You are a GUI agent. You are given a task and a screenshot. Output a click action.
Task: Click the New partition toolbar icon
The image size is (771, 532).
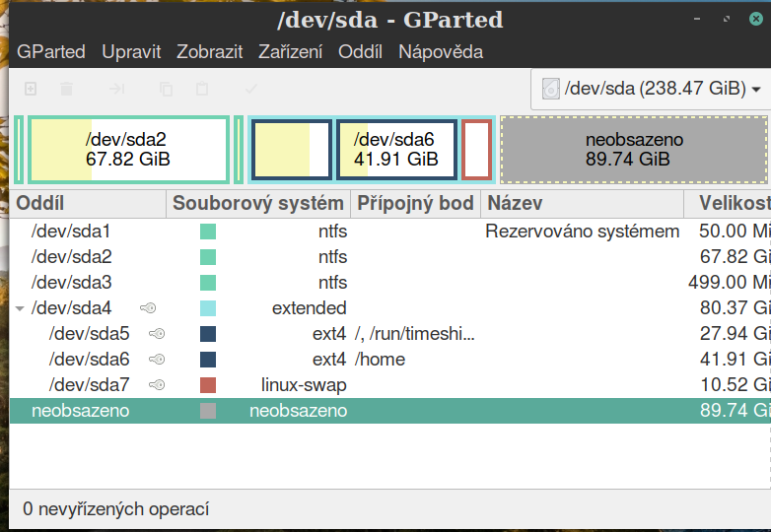31,90
